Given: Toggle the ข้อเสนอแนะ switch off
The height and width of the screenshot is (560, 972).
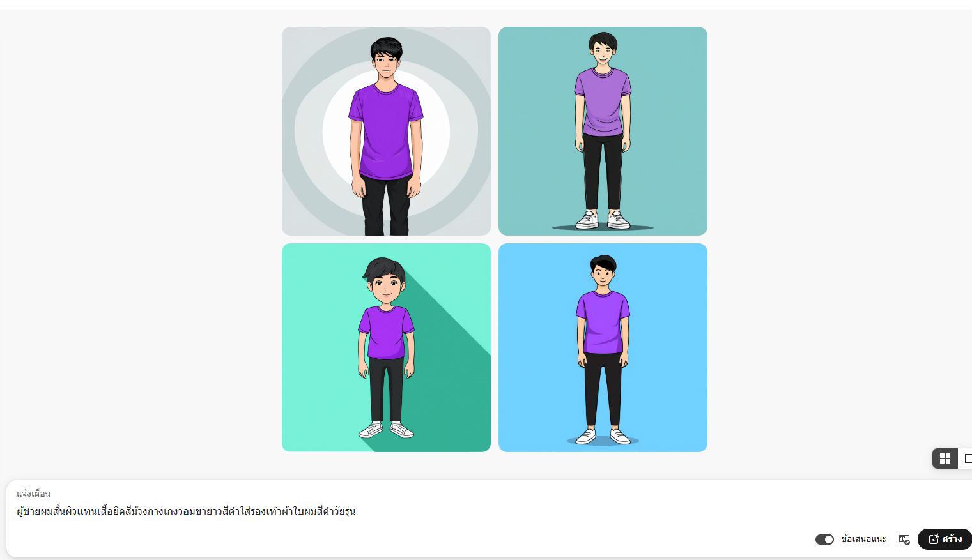Looking at the screenshot, I should [x=824, y=540].
